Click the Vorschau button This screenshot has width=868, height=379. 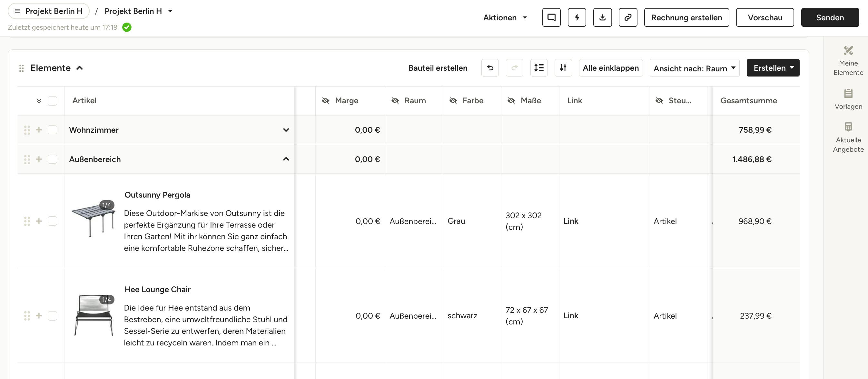point(765,17)
